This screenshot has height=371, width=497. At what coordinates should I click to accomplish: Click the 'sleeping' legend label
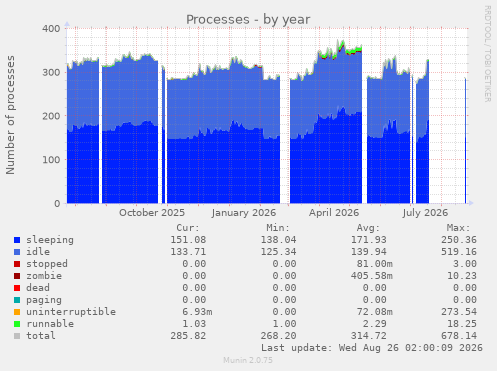point(50,240)
